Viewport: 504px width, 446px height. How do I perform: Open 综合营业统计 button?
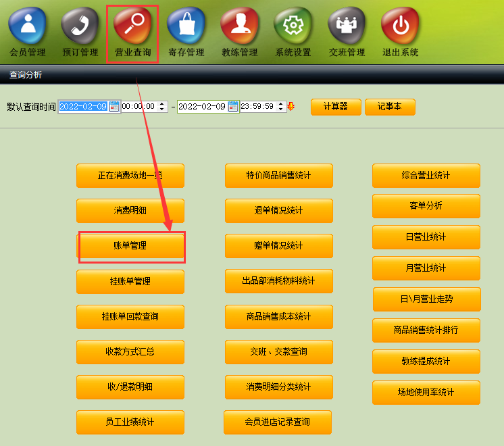426,176
